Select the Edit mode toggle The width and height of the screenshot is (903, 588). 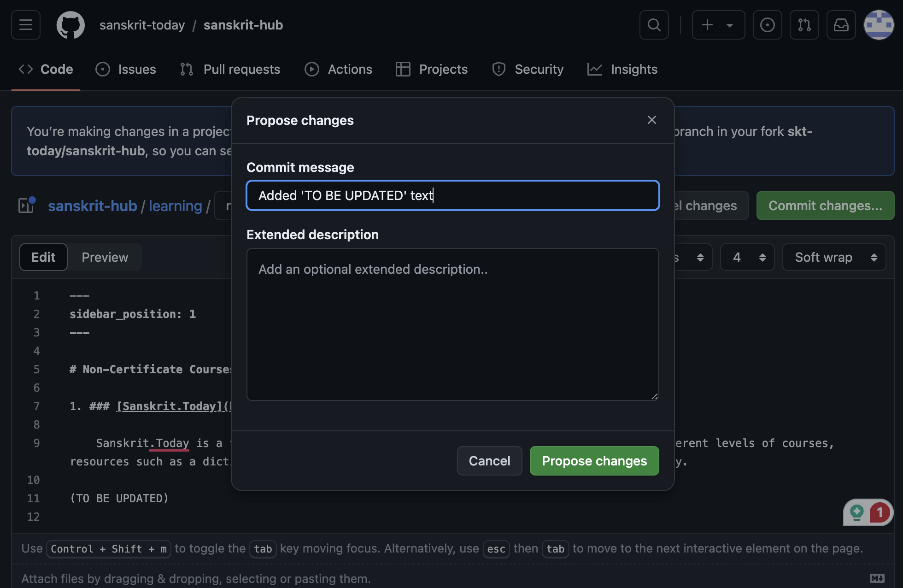pos(43,257)
